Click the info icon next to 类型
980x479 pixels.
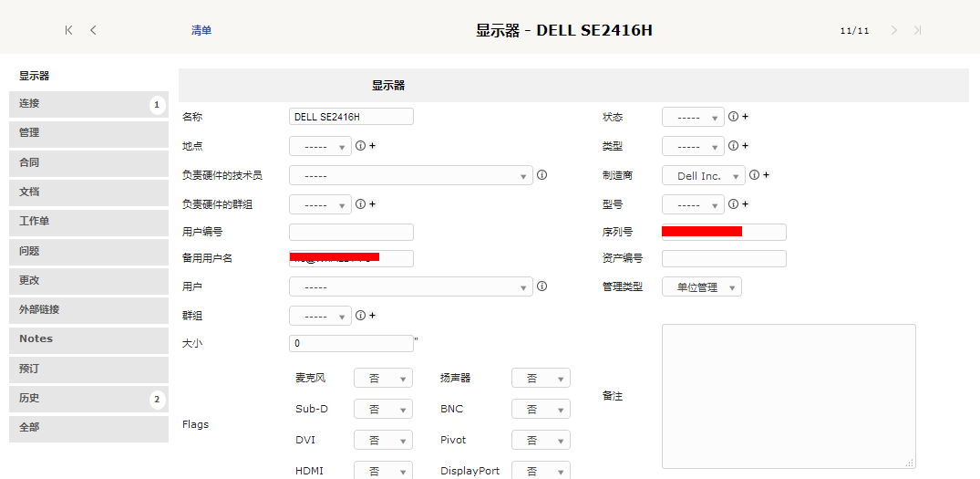click(x=733, y=146)
